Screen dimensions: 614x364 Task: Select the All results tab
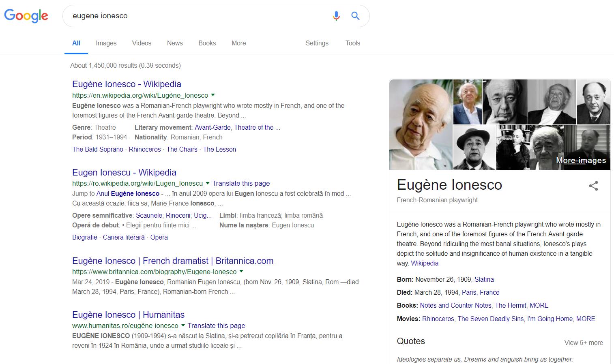click(76, 43)
